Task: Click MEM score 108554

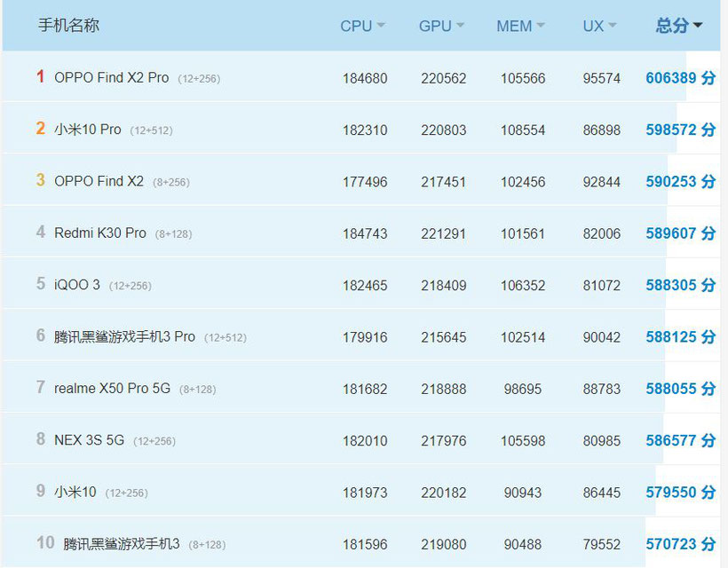Action: (523, 130)
